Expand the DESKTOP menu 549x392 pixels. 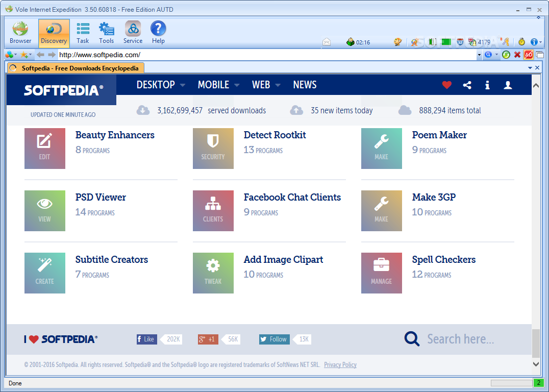pyautogui.click(x=161, y=85)
